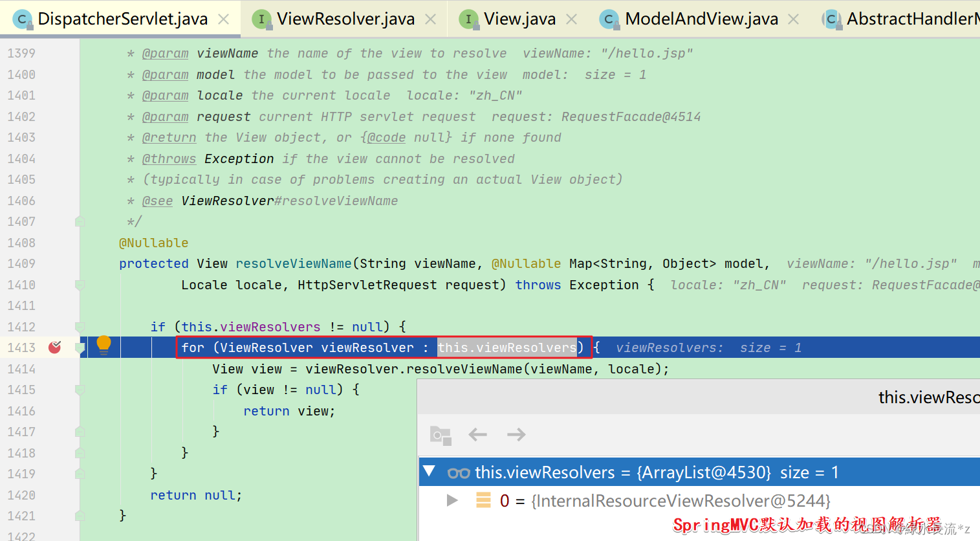Fold the Javadoc comment at line 1407
Screen dimensions: 980x541
pyautogui.click(x=80, y=222)
